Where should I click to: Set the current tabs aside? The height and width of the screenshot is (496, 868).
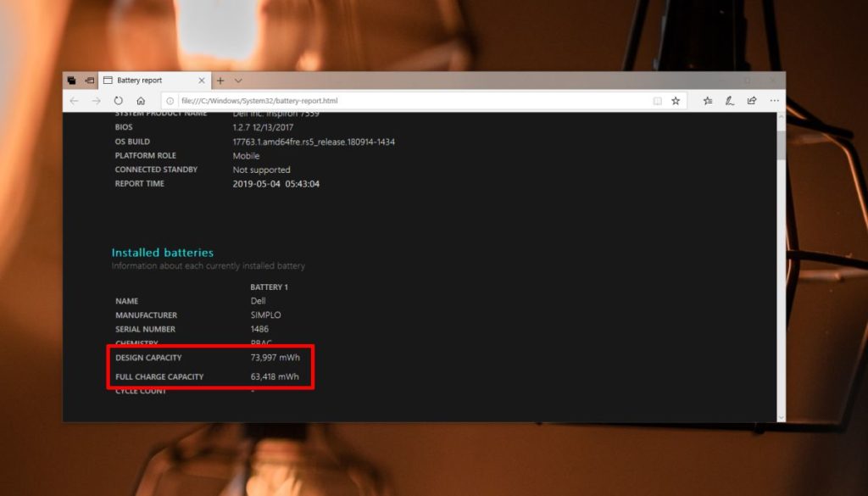[71, 80]
